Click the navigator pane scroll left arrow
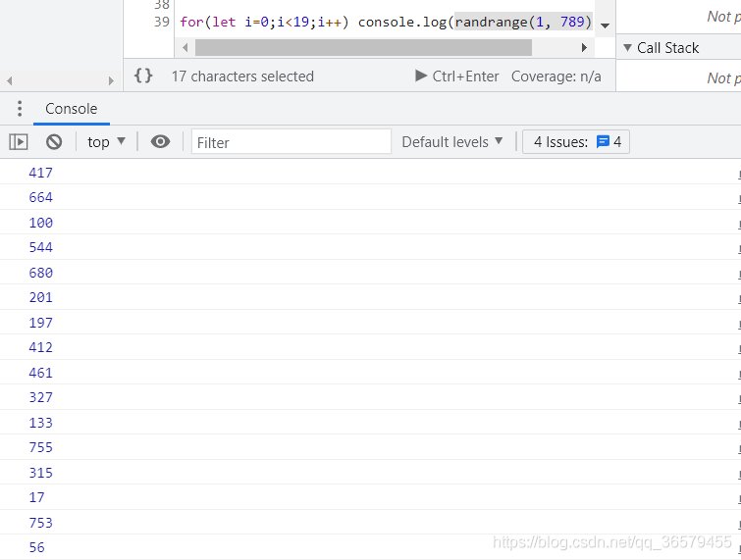Screen dimensions: 741x560 click(10, 80)
